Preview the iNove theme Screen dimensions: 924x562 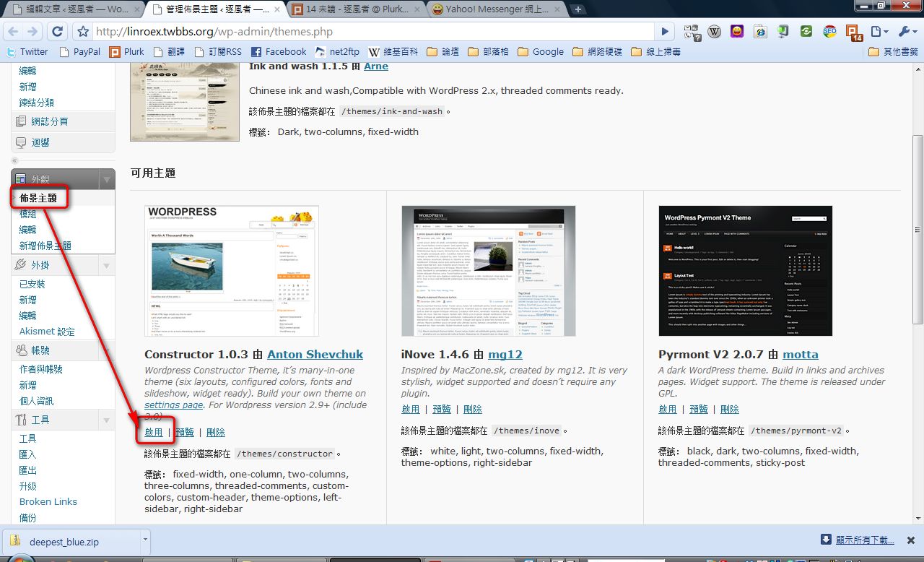[442, 409]
